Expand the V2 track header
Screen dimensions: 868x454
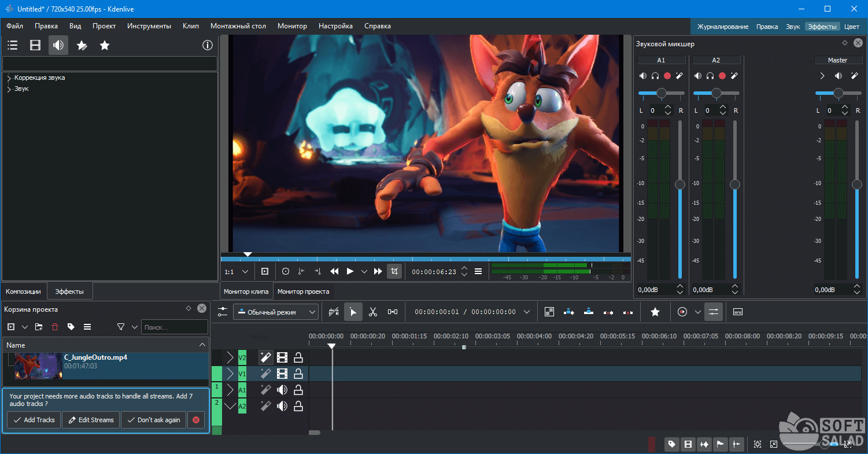(x=230, y=357)
